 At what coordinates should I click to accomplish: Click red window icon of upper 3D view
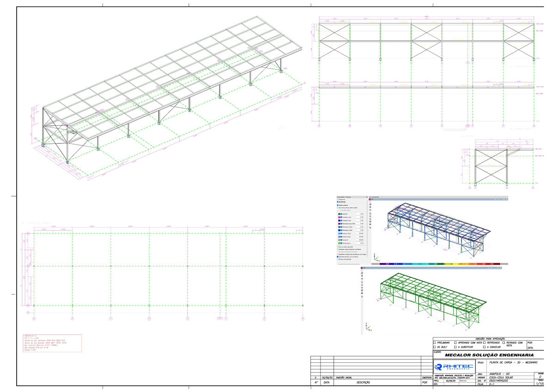click(370, 199)
